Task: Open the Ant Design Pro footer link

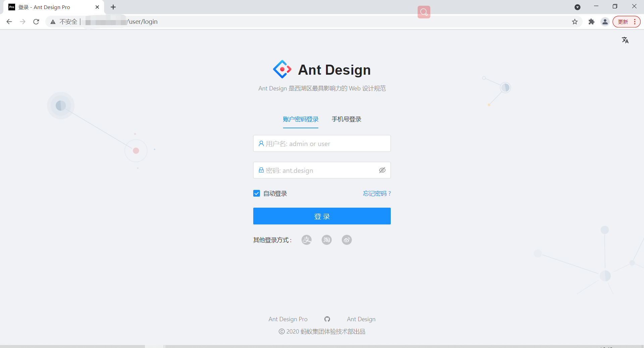Action: pyautogui.click(x=288, y=319)
